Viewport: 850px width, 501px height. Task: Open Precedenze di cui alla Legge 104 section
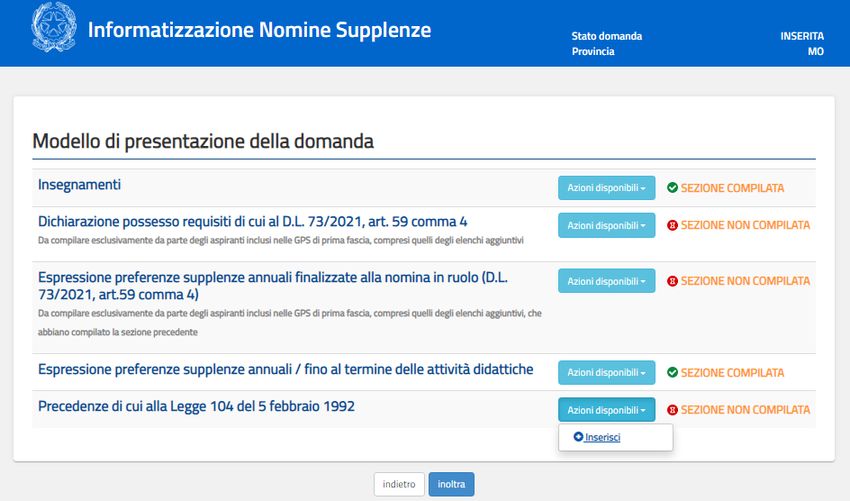196,406
